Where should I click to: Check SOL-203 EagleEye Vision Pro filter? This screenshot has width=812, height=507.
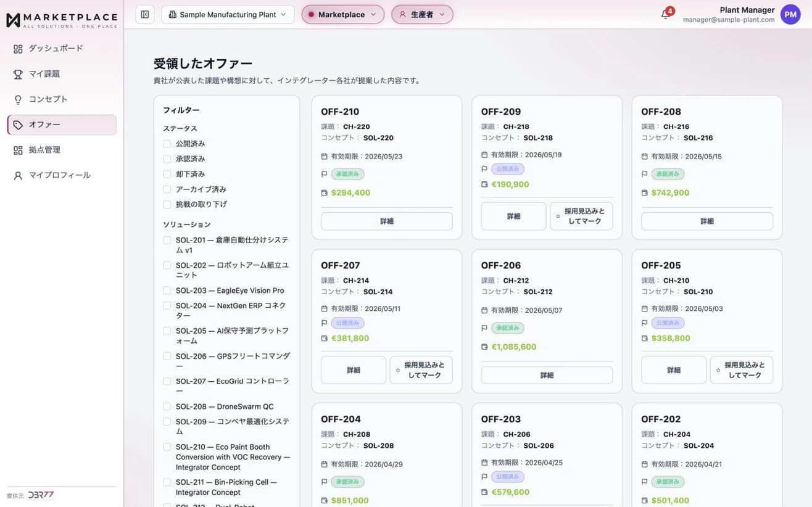[167, 291]
